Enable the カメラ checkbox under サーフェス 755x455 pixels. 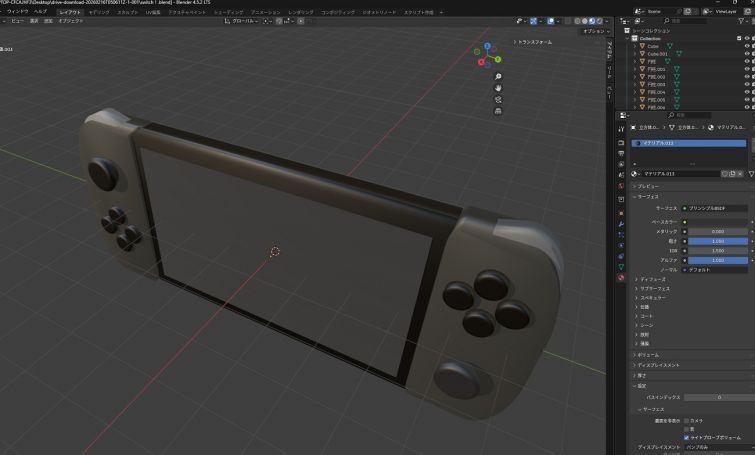coord(687,420)
